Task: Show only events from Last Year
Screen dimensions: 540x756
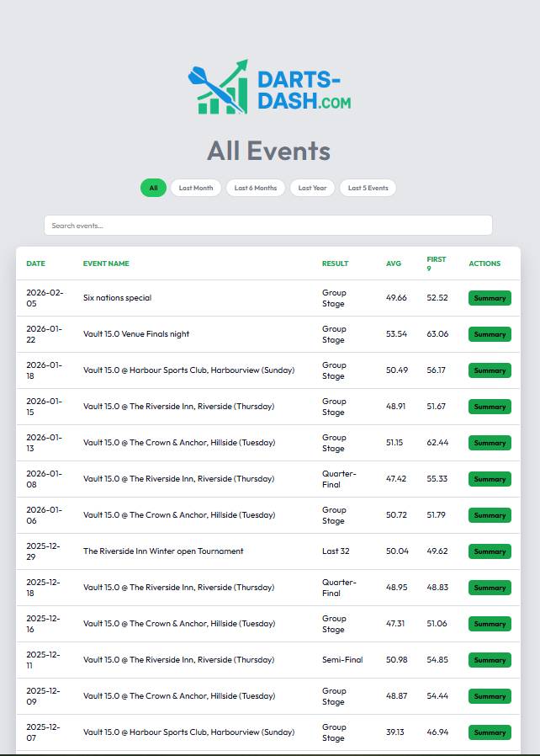Action: click(x=312, y=187)
